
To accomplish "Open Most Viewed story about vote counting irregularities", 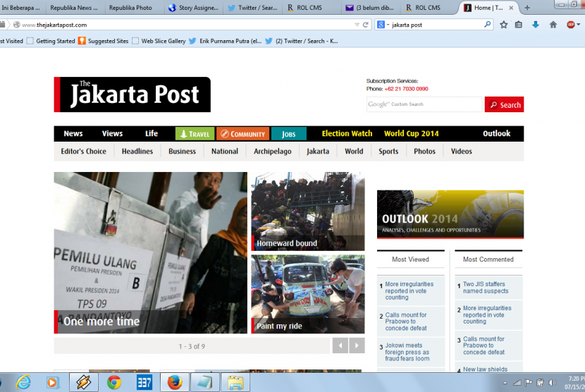I will pyautogui.click(x=409, y=290).
